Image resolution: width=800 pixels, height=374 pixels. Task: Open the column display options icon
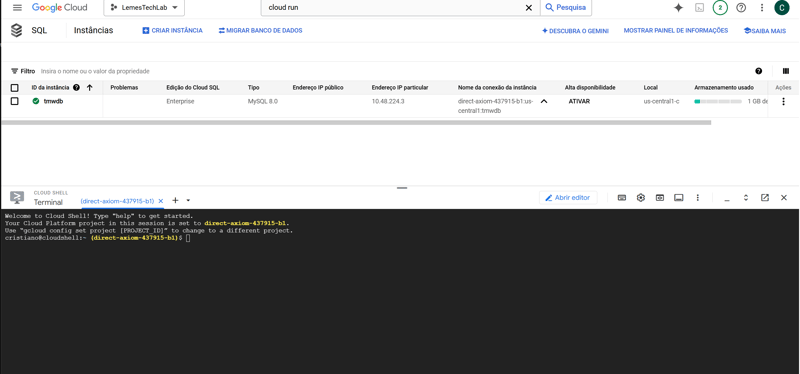tap(786, 71)
